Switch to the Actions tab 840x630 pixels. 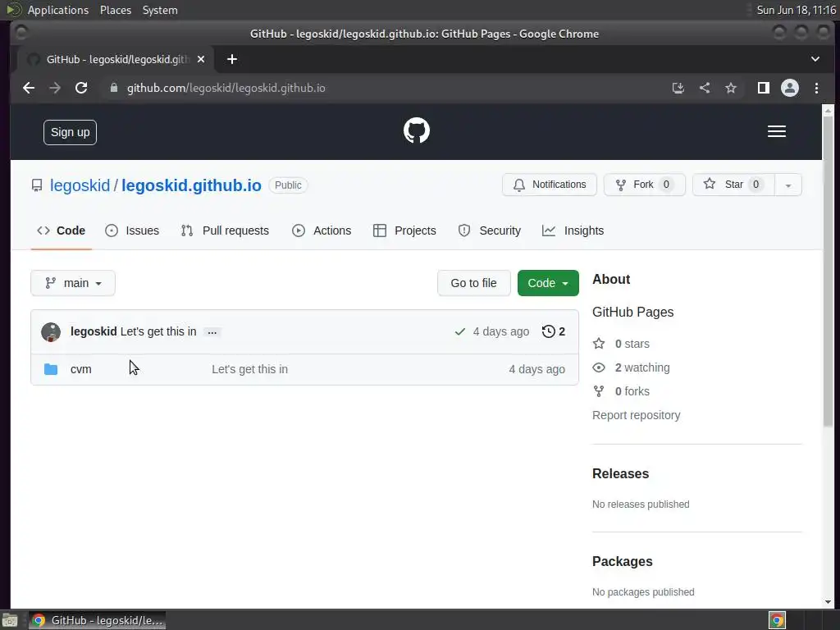(322, 231)
